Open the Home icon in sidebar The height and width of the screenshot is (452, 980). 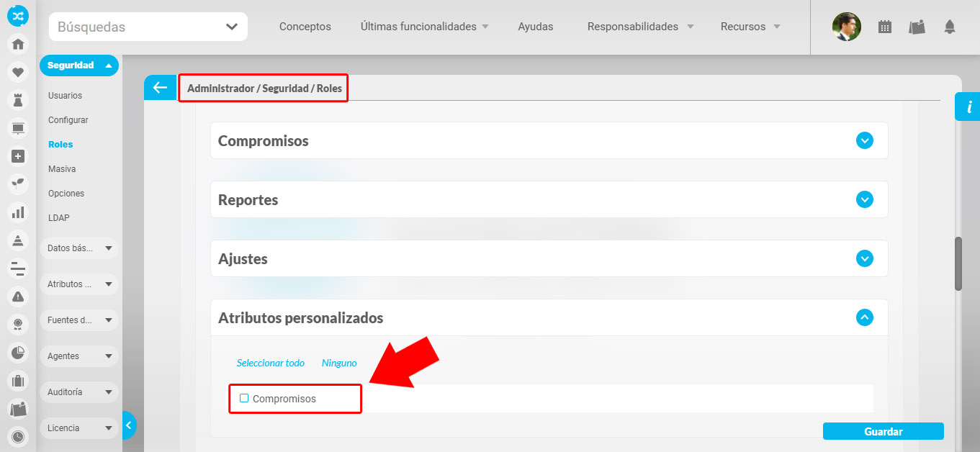(18, 44)
